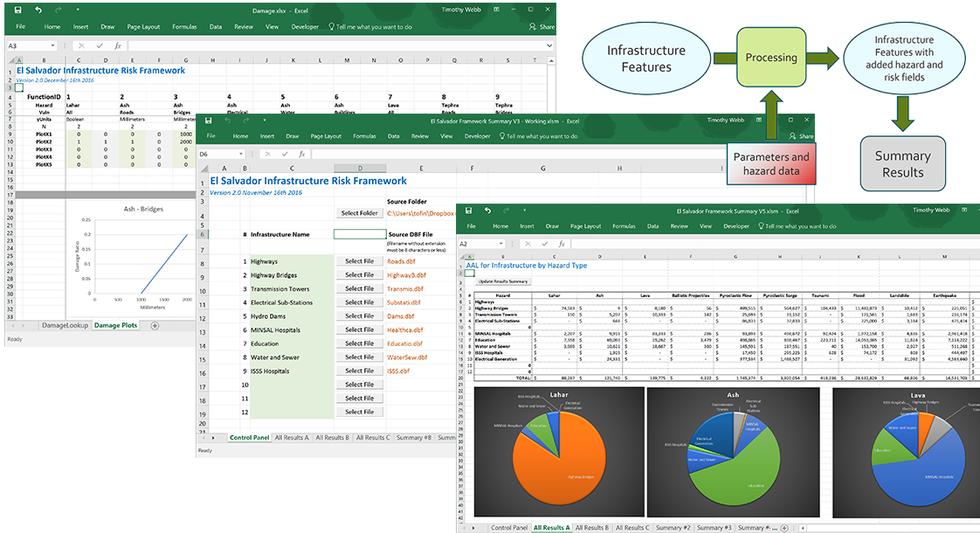The image size is (980, 533).
Task: Add a new sheet in Damage.xlsx window
Action: 155,325
